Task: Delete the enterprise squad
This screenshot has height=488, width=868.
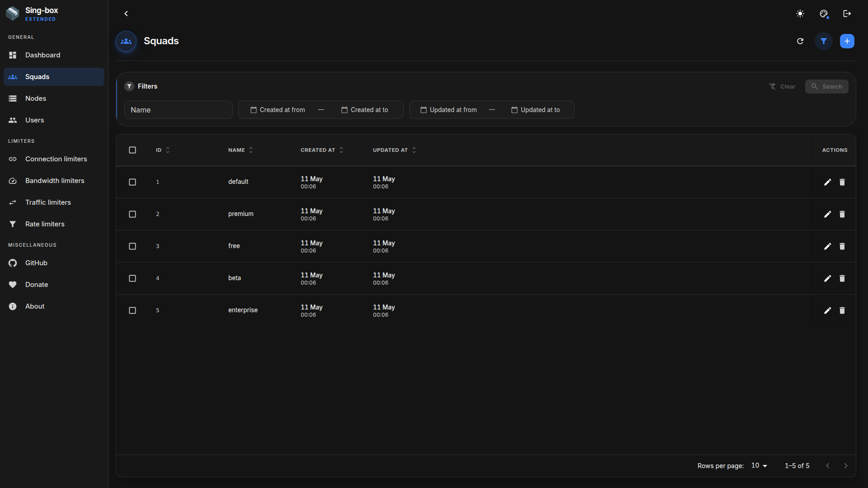Action: coord(842,310)
